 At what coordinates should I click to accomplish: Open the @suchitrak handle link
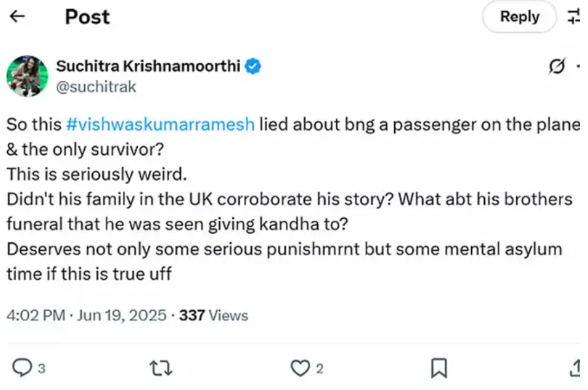point(96,87)
